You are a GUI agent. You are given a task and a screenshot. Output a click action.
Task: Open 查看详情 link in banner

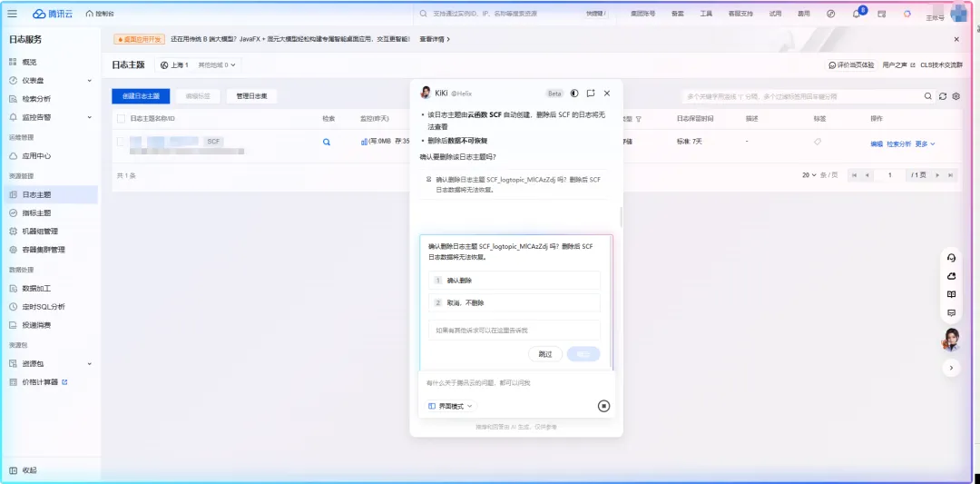tap(435, 39)
